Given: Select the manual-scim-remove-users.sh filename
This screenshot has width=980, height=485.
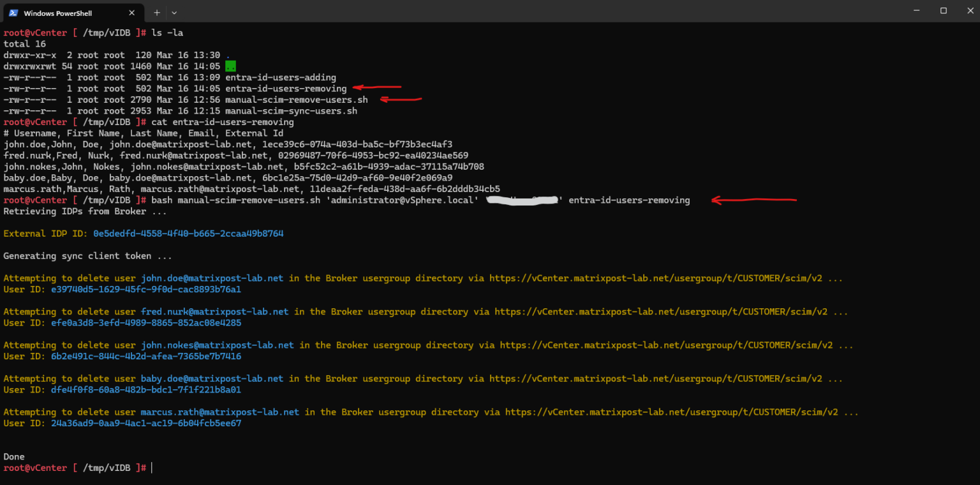Looking at the screenshot, I should [x=295, y=100].
